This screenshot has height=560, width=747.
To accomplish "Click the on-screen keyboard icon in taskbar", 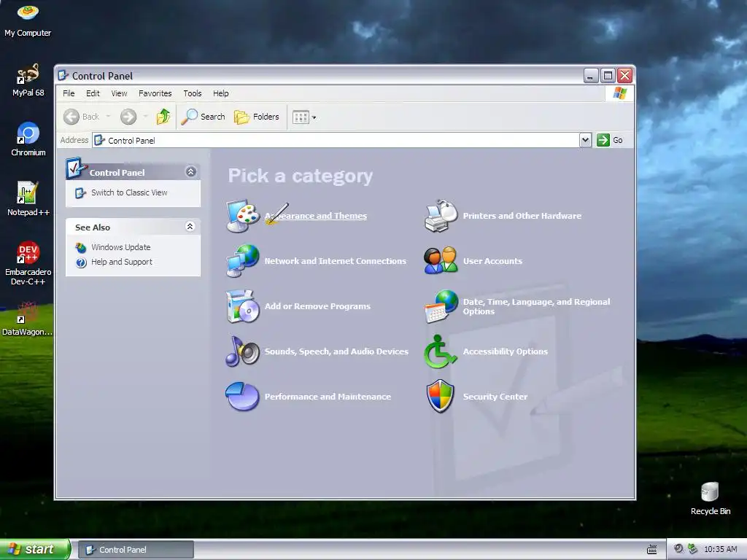I will click(651, 550).
